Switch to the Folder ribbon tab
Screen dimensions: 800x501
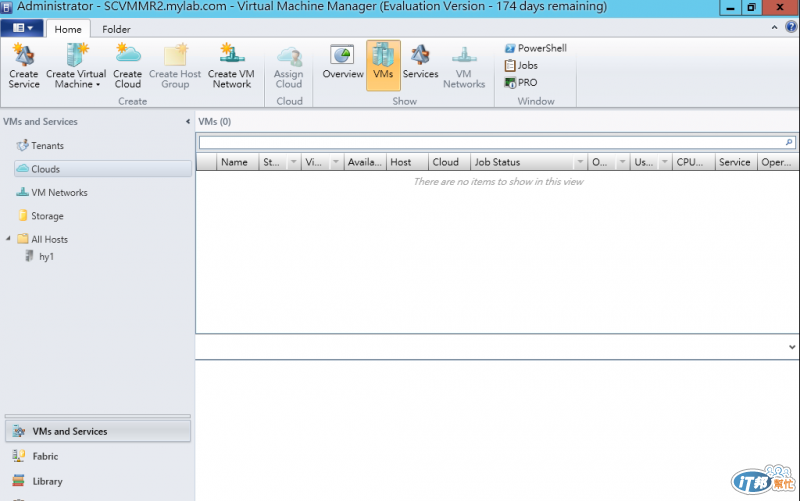pos(116,29)
